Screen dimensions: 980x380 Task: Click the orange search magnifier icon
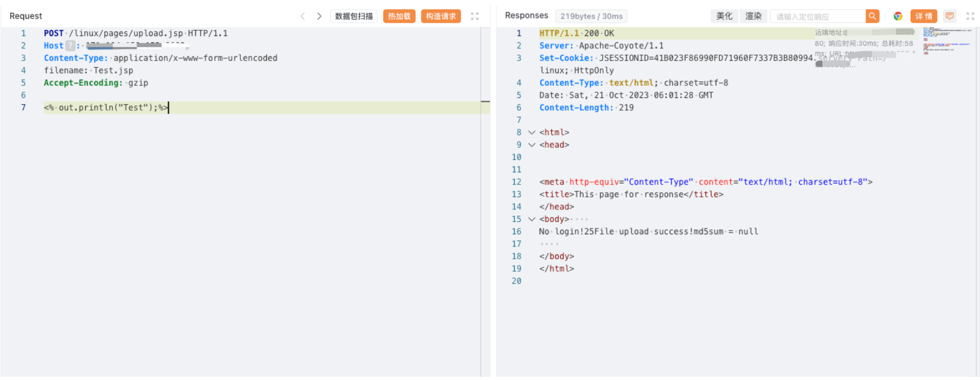(x=873, y=16)
